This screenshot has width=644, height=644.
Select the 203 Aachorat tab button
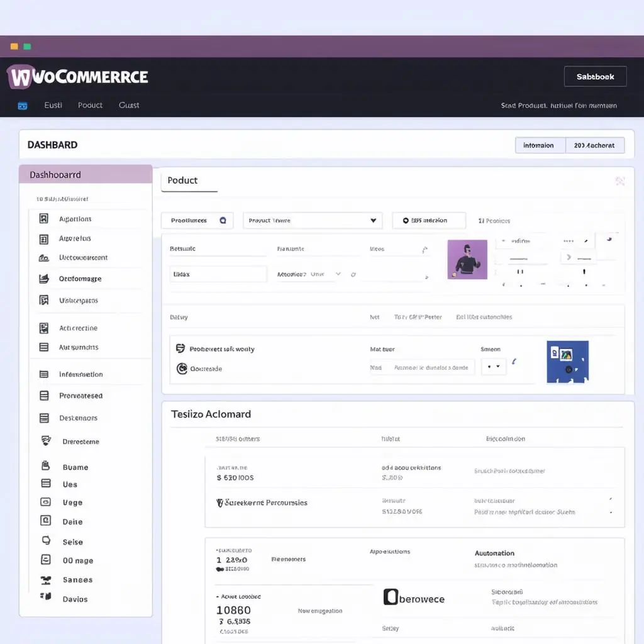(x=594, y=145)
